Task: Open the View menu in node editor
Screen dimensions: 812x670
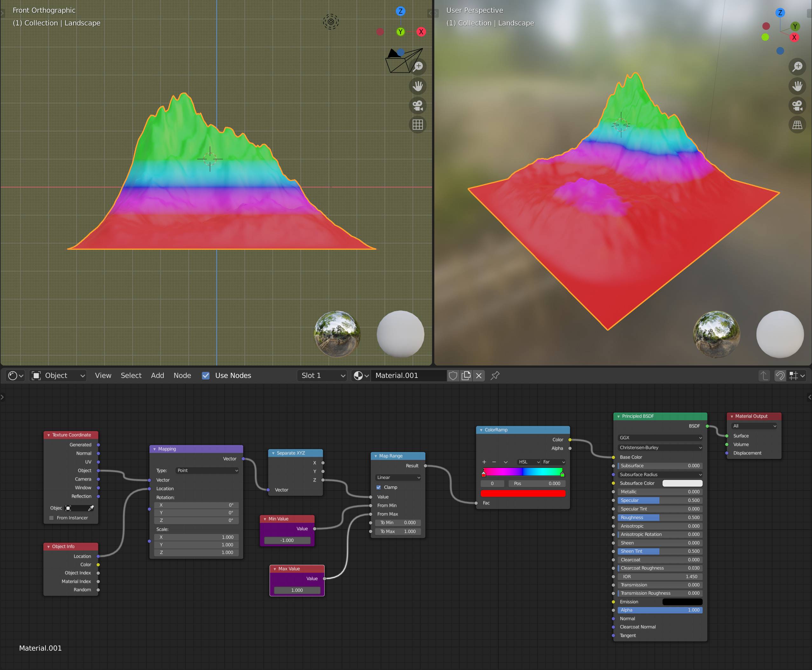Action: 103,376
